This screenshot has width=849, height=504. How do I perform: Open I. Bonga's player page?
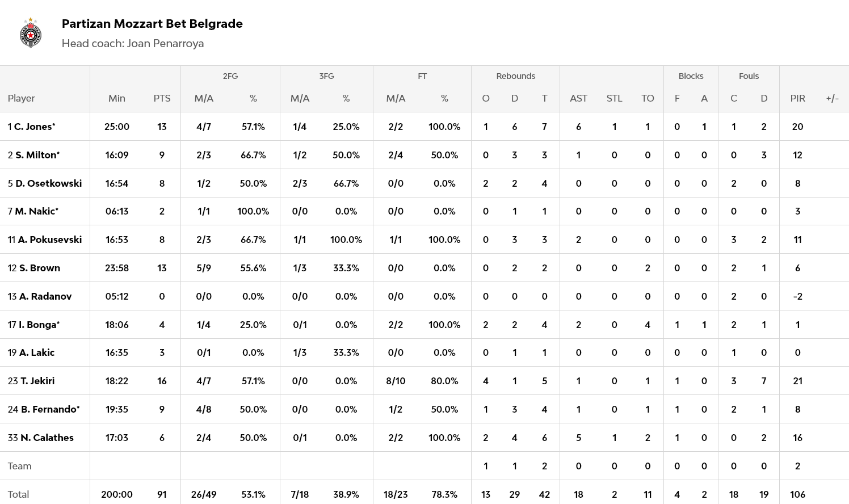39,325
